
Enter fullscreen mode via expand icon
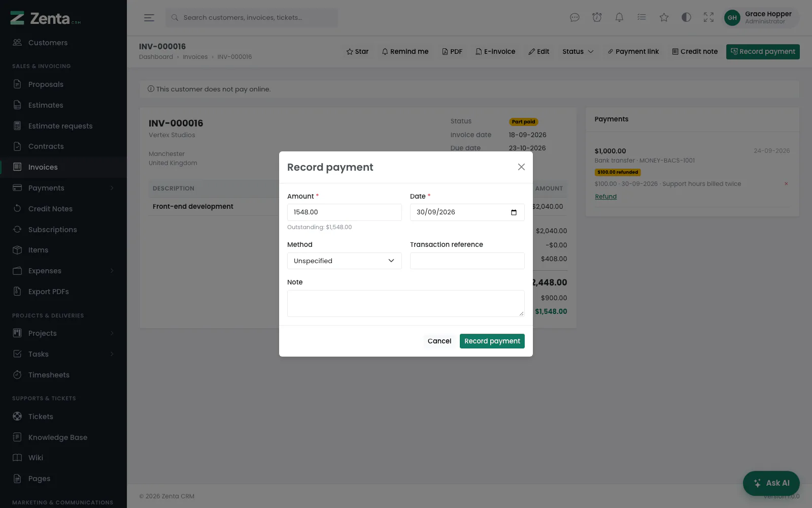[x=708, y=18]
